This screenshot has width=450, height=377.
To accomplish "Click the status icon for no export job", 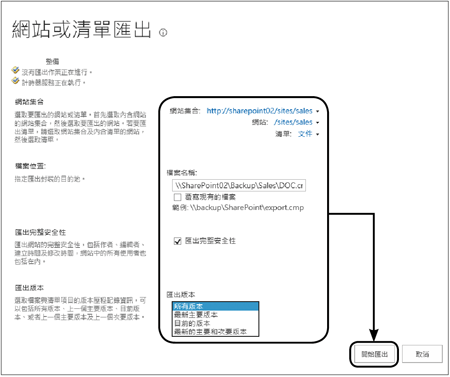I will coord(15,70).
